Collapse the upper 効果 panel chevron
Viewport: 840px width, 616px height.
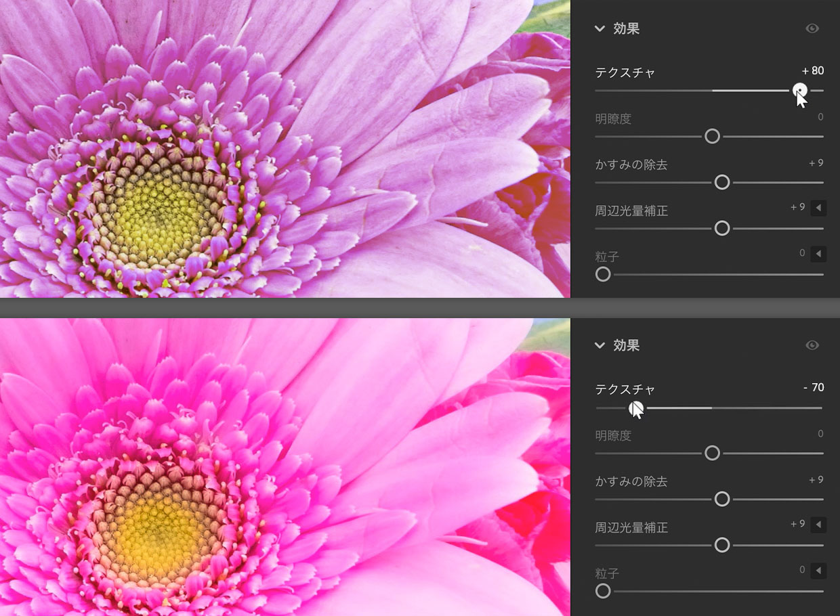(x=600, y=28)
